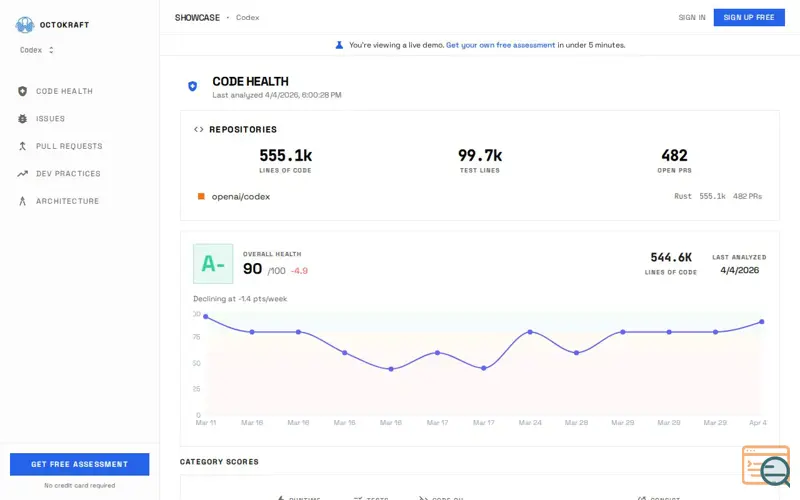Select the Mar 11 data point on chart
Viewport: 800px width, 500px height.
pos(206,317)
